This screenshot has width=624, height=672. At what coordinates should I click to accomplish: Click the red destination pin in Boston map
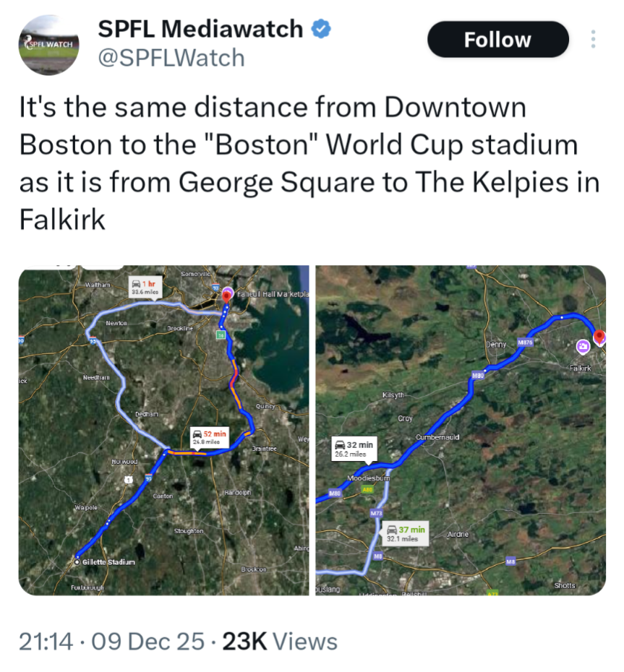(x=228, y=293)
